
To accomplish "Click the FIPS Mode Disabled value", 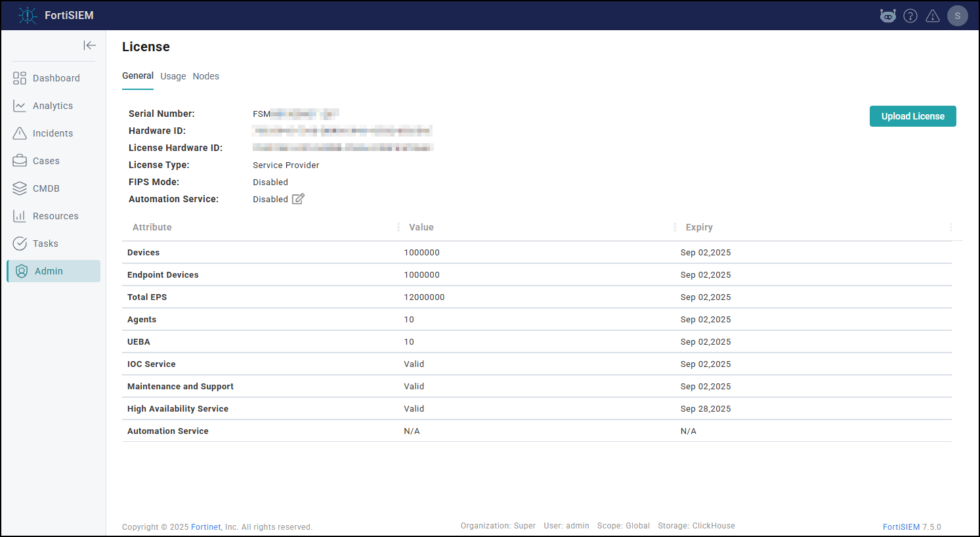I will tap(270, 182).
